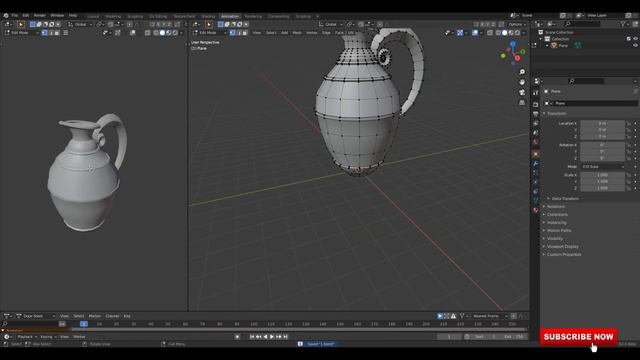Viewport: 640px width, 360px height.
Task: Open Edit Mode dropdown in main viewport
Action: (x=209, y=33)
